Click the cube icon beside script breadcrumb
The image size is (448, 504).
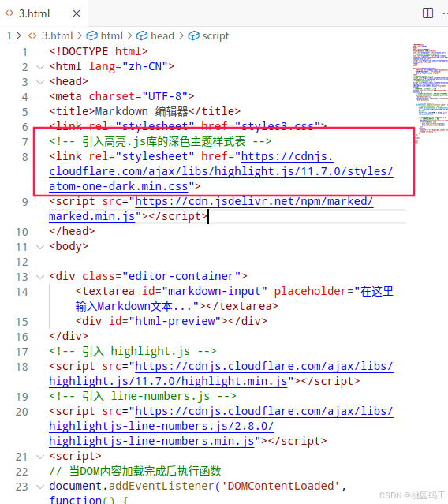click(193, 35)
